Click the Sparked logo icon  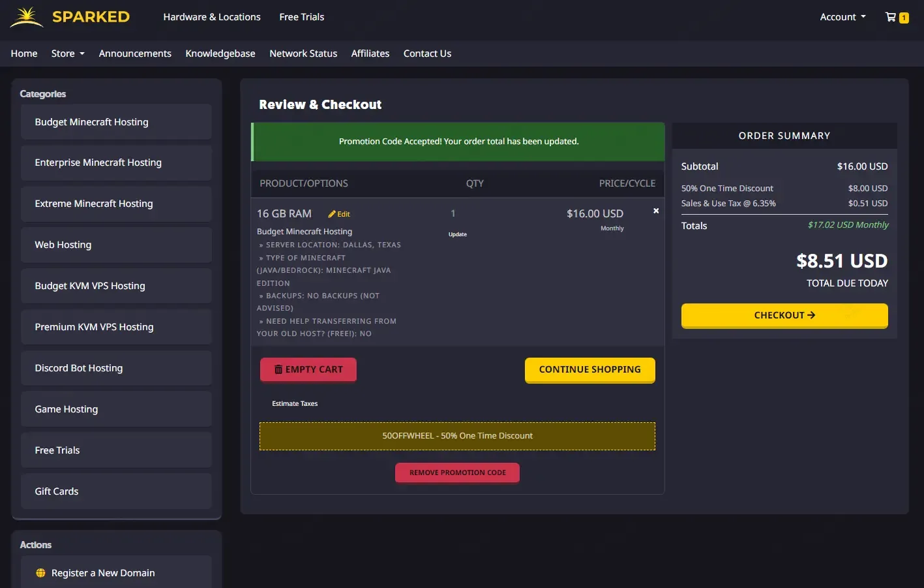coord(27,17)
